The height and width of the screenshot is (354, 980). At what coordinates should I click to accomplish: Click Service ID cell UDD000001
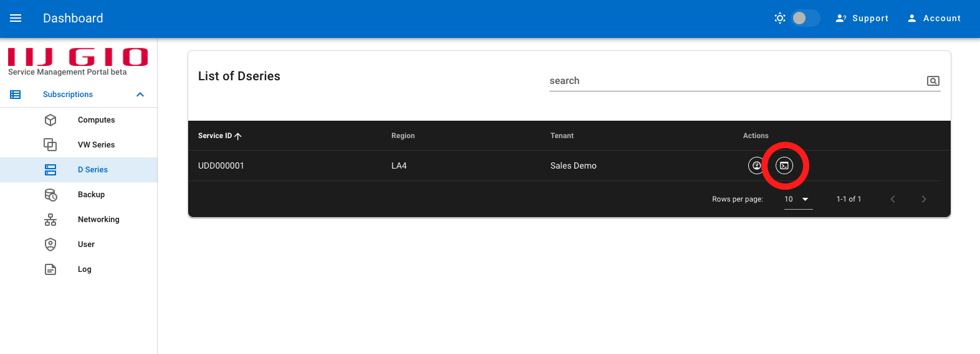221,165
